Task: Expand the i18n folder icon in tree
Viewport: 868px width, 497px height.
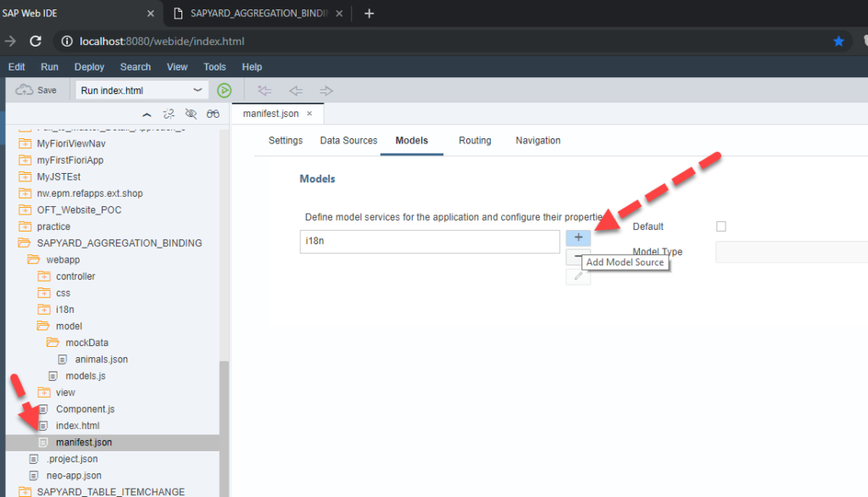Action: [44, 310]
